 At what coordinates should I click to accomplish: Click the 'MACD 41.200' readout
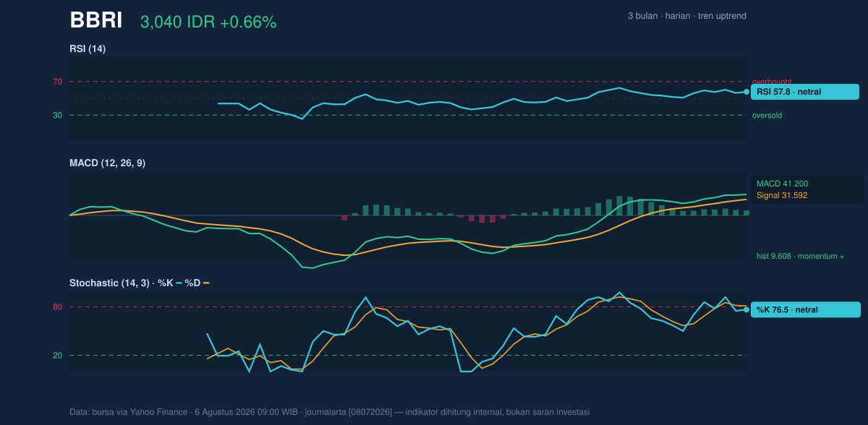[783, 184]
